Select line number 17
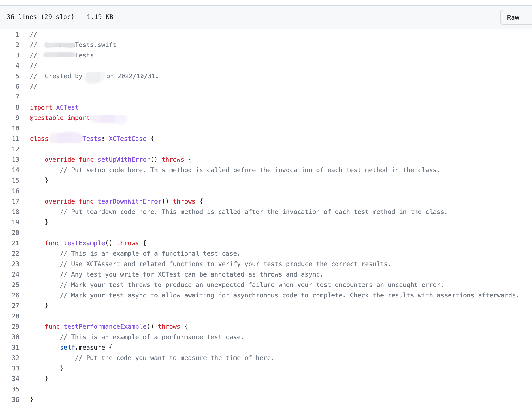The height and width of the screenshot is (407, 532). click(x=16, y=201)
